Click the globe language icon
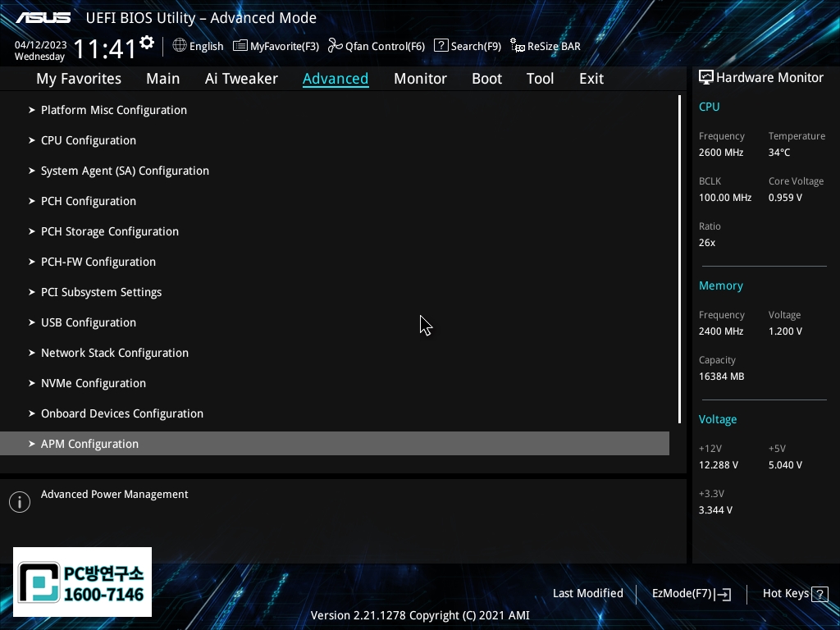The width and height of the screenshot is (840, 630). pyautogui.click(x=180, y=46)
